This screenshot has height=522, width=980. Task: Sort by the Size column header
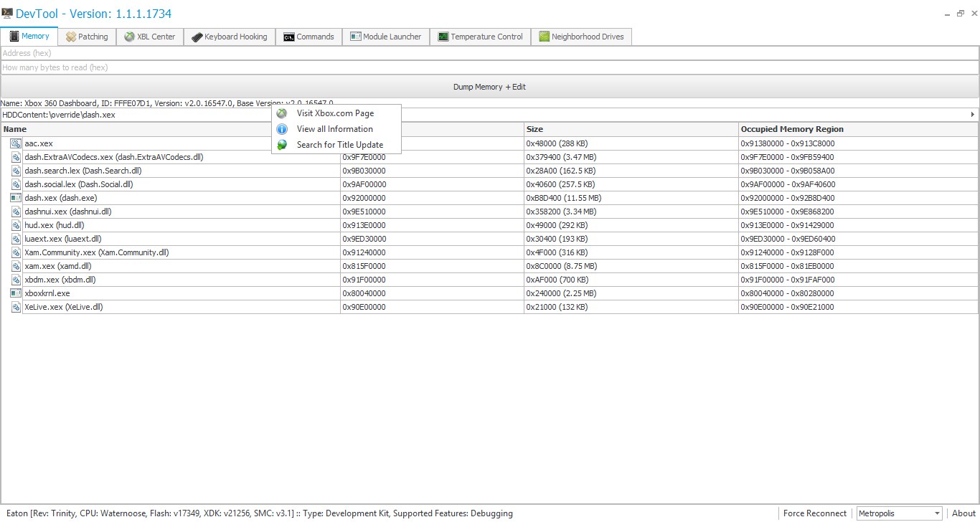click(x=631, y=129)
